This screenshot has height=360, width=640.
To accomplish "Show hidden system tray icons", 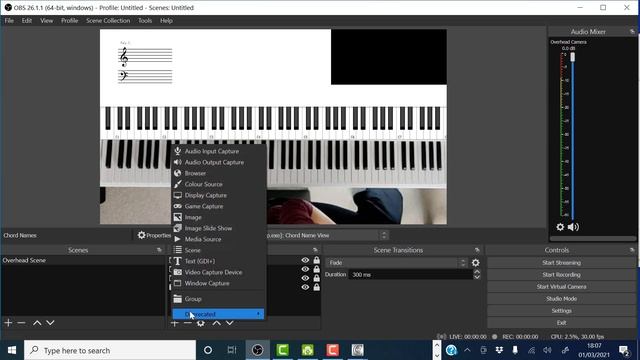I will click(467, 350).
